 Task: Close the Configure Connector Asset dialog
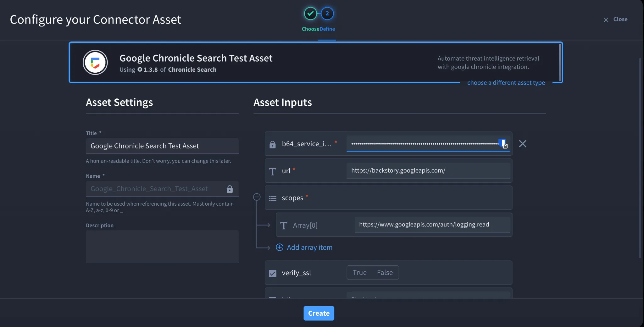(x=615, y=19)
